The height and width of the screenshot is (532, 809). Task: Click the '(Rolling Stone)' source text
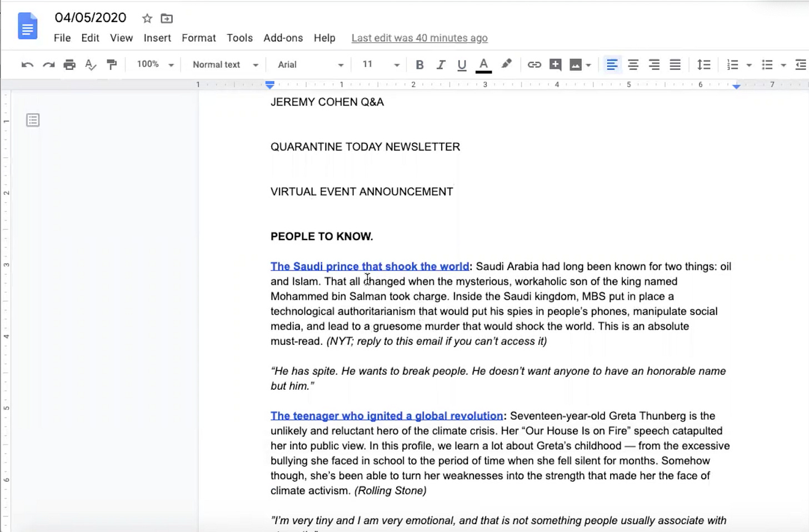[391, 491]
